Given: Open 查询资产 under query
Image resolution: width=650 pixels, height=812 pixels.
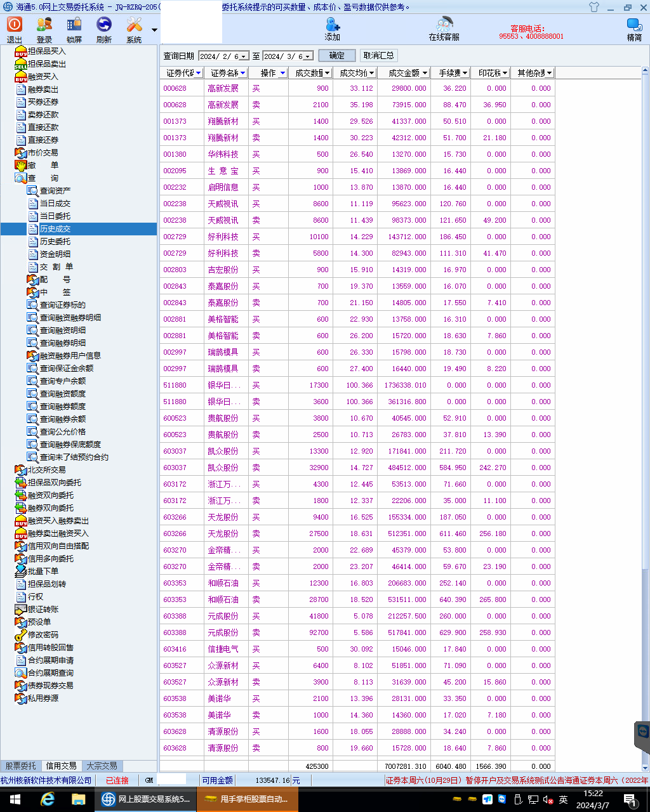Looking at the screenshot, I should pyautogui.click(x=55, y=190).
